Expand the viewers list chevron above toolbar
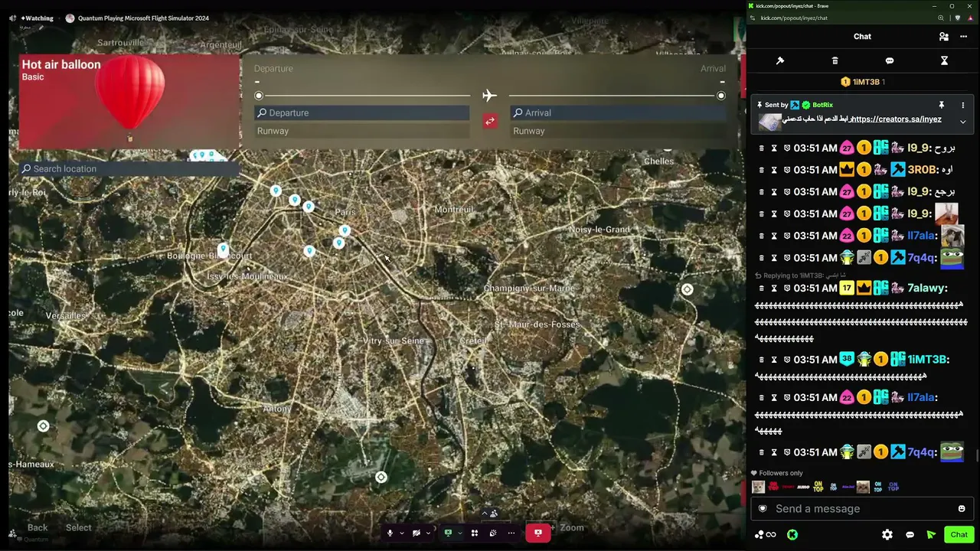The image size is (980, 551). click(485, 514)
